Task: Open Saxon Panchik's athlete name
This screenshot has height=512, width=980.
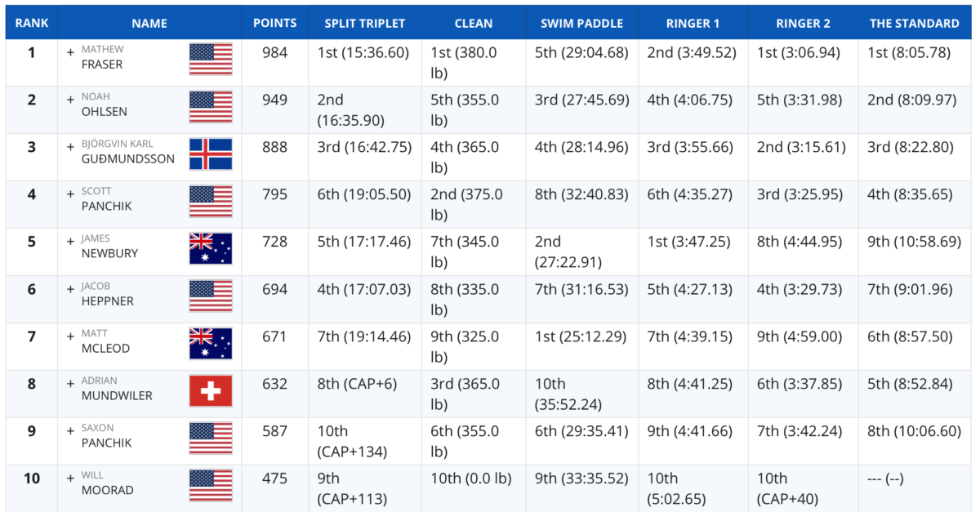Action: pyautogui.click(x=106, y=436)
